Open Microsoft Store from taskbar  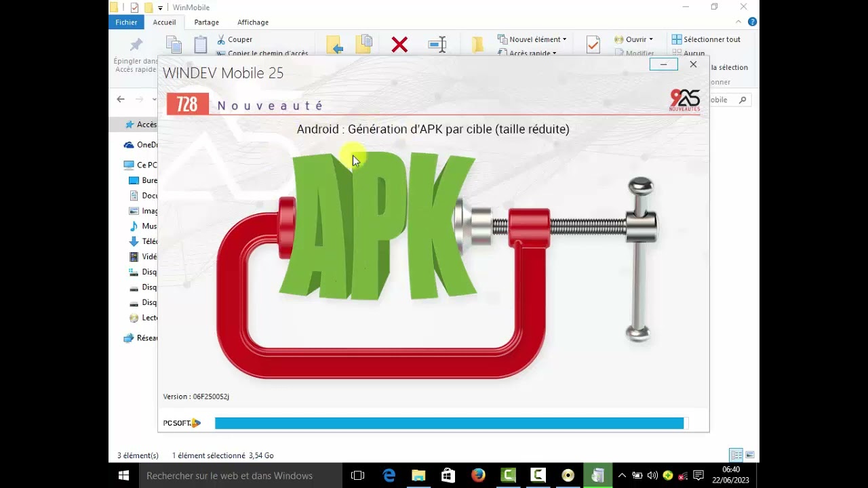click(448, 476)
